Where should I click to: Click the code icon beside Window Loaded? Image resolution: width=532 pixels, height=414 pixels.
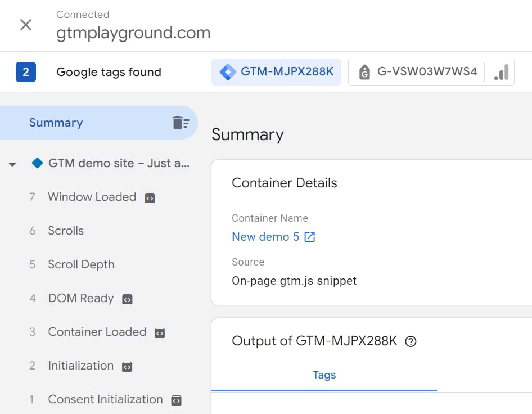click(x=150, y=198)
